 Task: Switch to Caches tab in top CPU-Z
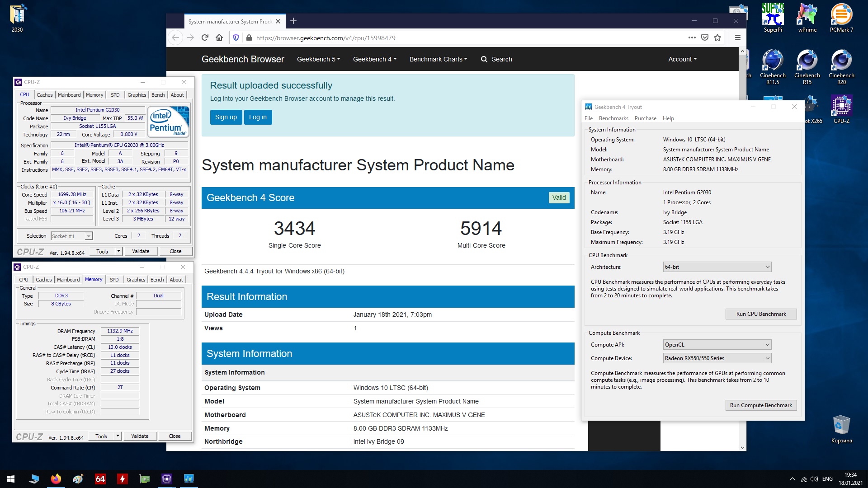click(x=44, y=95)
